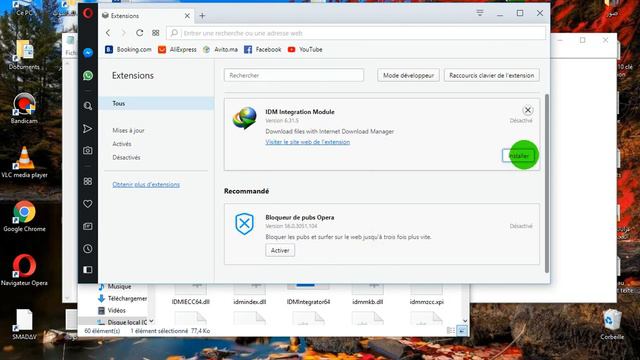
Task: Expand Disque local chevron in Explorer
Action: click(151, 322)
